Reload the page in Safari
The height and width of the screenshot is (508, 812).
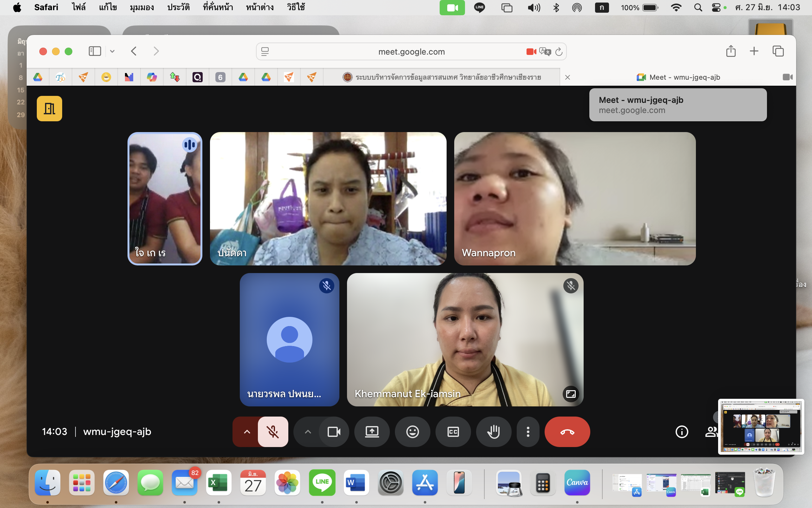pos(559,52)
